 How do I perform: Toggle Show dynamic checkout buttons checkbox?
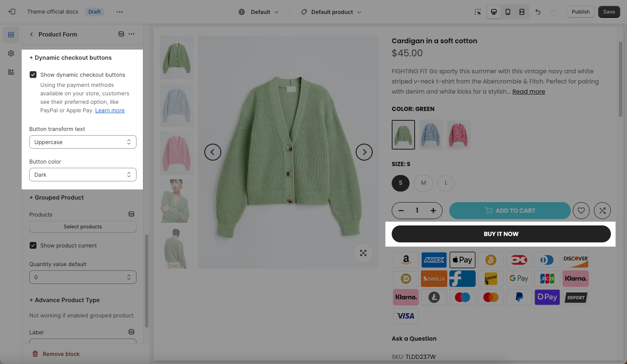pos(33,75)
